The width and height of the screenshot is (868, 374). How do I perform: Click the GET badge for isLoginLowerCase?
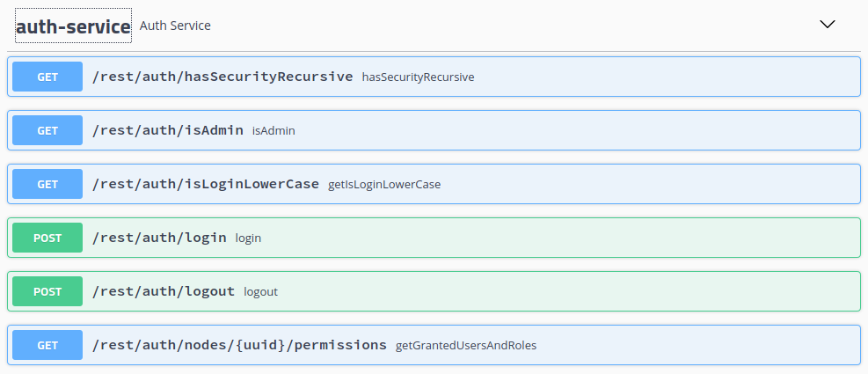[47, 184]
